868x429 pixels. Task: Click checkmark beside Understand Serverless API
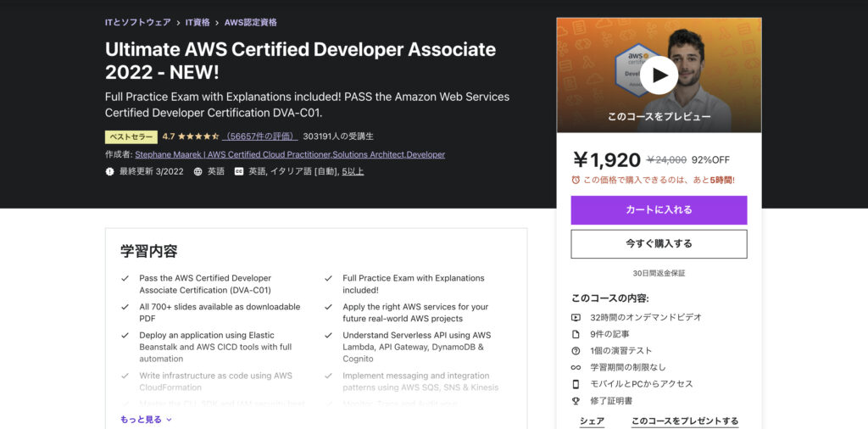click(x=329, y=336)
